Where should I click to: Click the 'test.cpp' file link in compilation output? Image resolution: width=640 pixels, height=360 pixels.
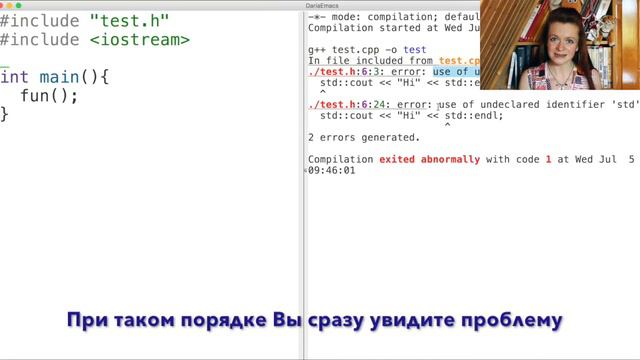tap(459, 61)
